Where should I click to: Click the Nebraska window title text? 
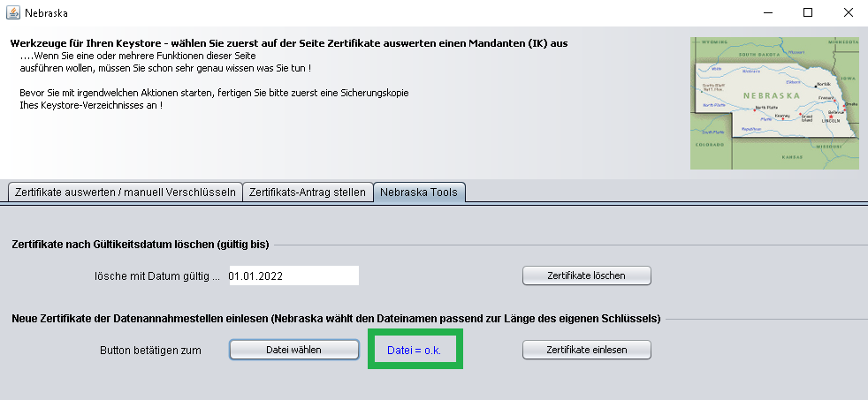point(47,12)
